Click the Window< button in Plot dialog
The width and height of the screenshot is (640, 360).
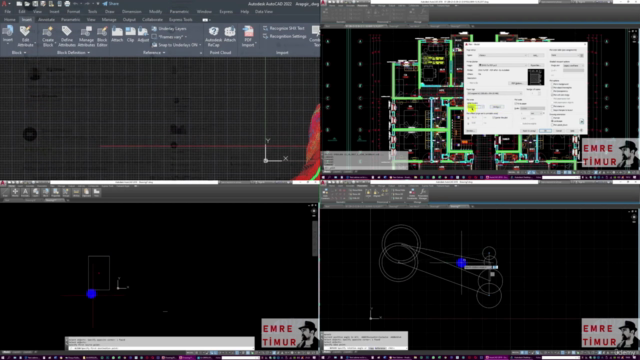tap(497, 107)
